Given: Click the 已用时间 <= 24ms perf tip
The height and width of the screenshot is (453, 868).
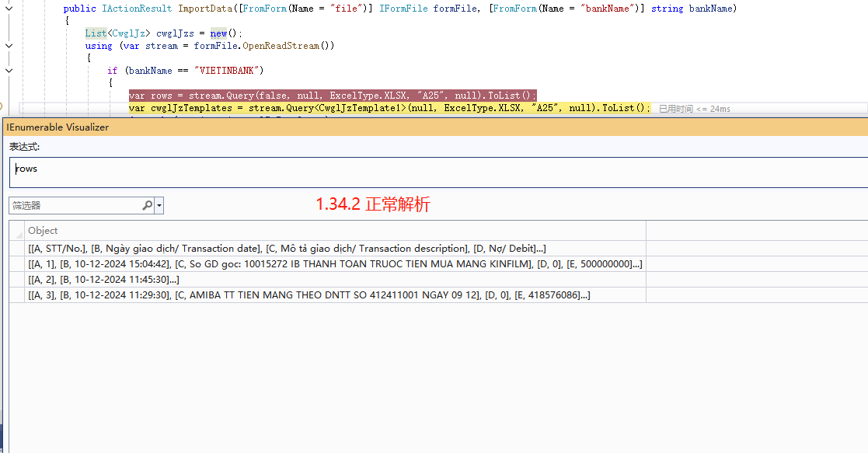Looking at the screenshot, I should click(694, 109).
